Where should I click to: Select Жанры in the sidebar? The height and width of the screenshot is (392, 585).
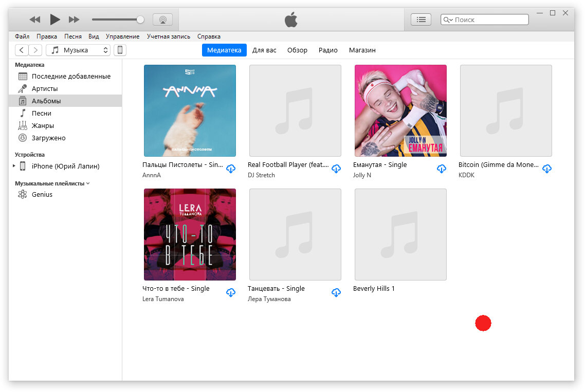[65, 125]
